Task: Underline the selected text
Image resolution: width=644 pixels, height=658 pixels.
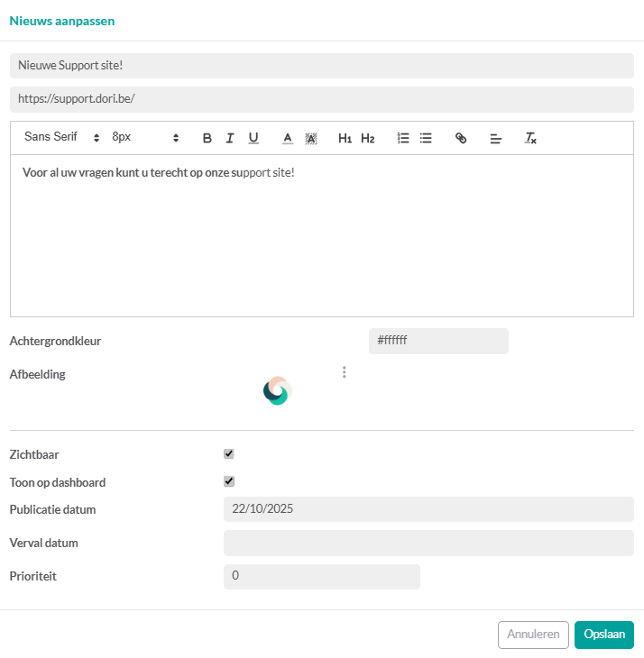Action: click(253, 138)
